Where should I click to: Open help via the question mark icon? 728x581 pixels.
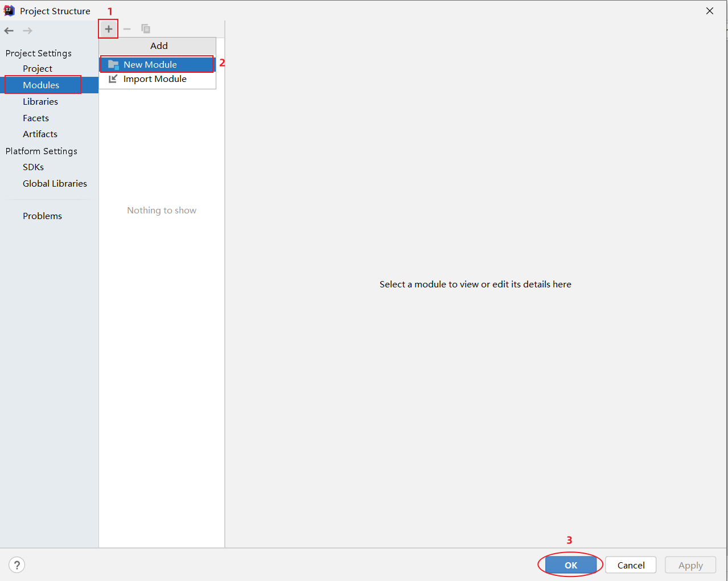tap(17, 564)
